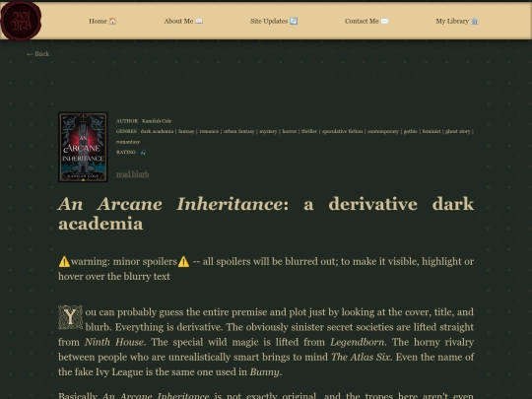
Task: Click the refresh arrows icon beside Site Updates
Action: coord(294,21)
